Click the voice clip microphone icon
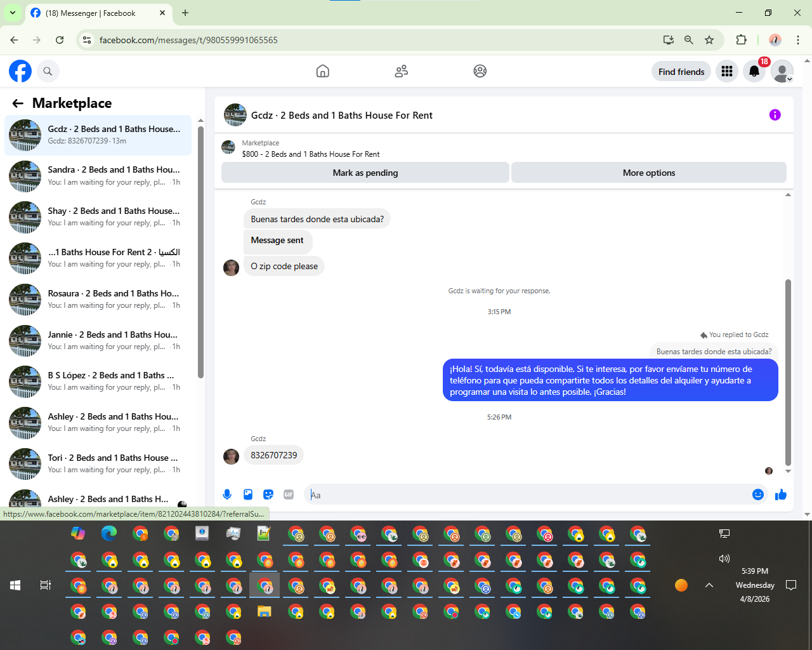The width and height of the screenshot is (812, 650). coord(227,494)
